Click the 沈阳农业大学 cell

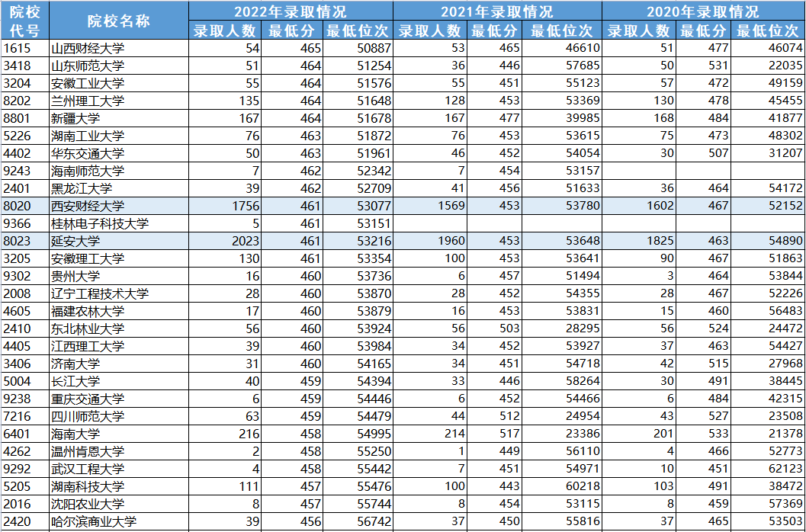[119, 504]
